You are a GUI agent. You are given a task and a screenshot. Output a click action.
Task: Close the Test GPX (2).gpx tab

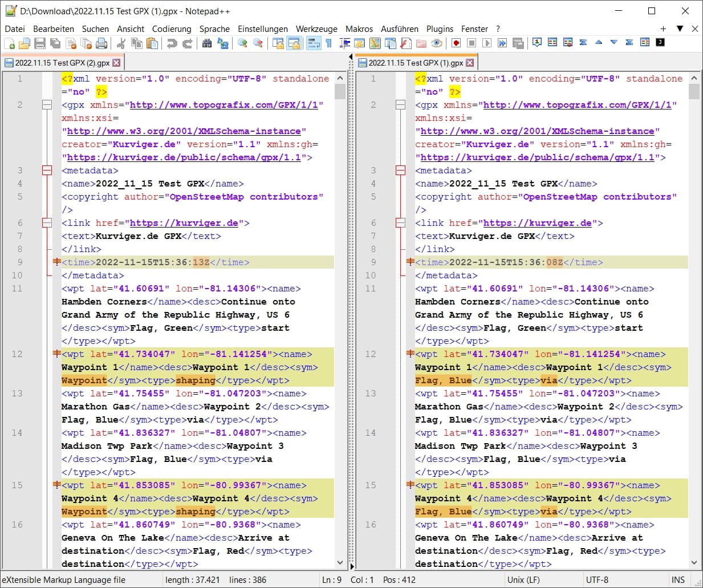pyautogui.click(x=116, y=63)
